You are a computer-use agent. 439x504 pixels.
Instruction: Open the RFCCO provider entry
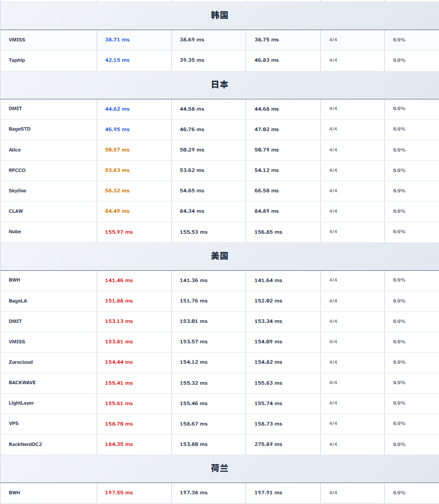17,170
